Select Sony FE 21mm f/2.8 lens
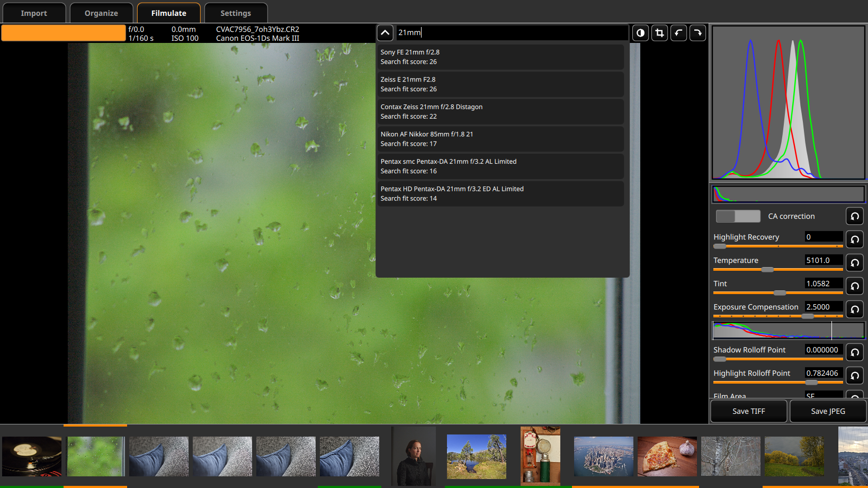868x488 pixels. click(500, 57)
